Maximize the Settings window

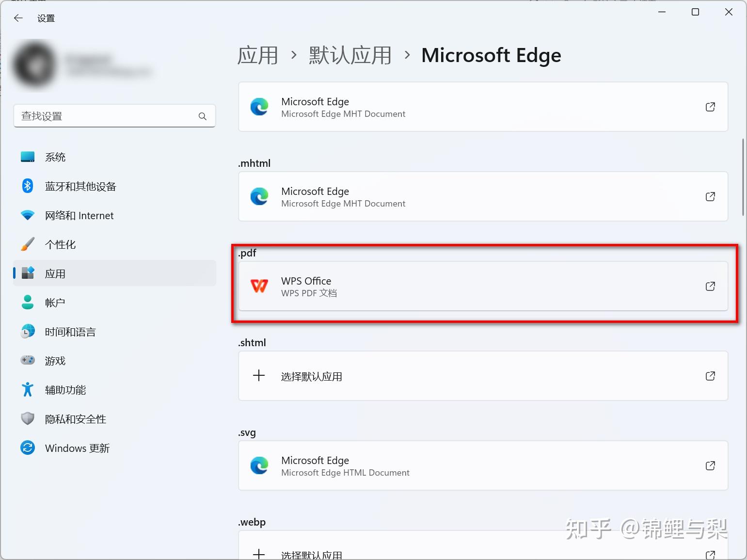(695, 12)
